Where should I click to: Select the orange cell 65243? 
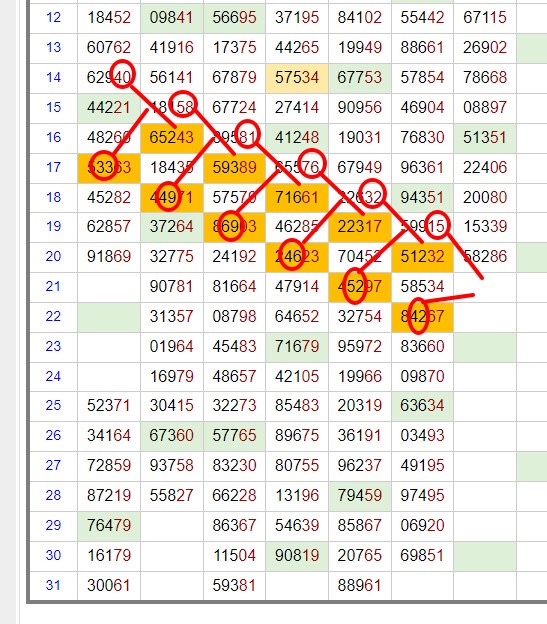[x=172, y=138]
